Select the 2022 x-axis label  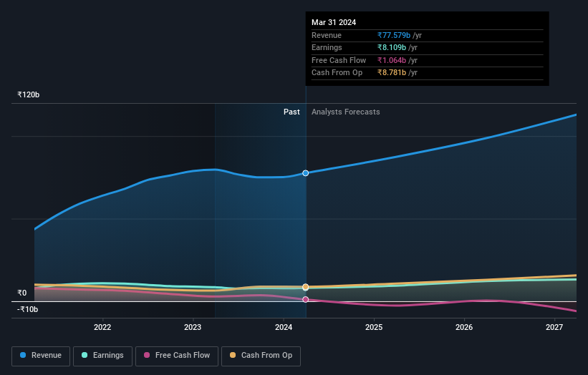click(102, 327)
